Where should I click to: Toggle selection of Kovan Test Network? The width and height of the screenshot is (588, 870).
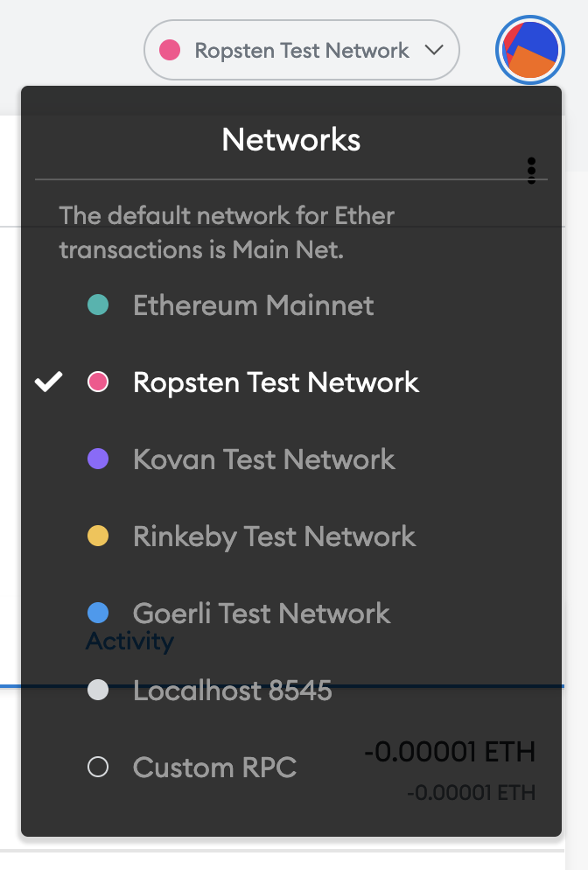(262, 459)
